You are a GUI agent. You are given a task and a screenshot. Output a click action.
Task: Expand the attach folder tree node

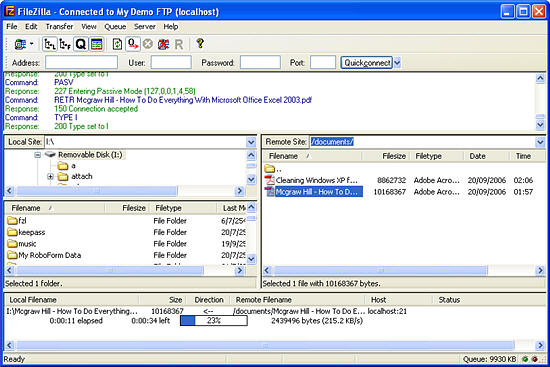click(50, 176)
